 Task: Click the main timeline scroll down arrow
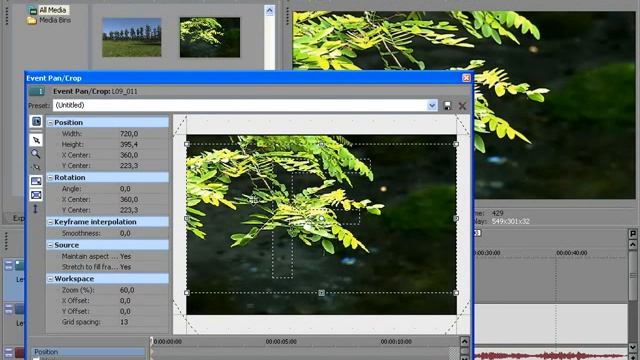[x=633, y=347]
